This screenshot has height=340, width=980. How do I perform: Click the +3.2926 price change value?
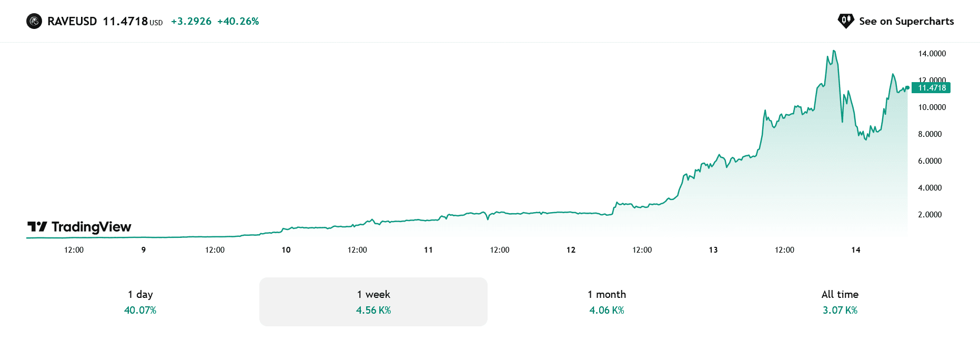[191, 22]
